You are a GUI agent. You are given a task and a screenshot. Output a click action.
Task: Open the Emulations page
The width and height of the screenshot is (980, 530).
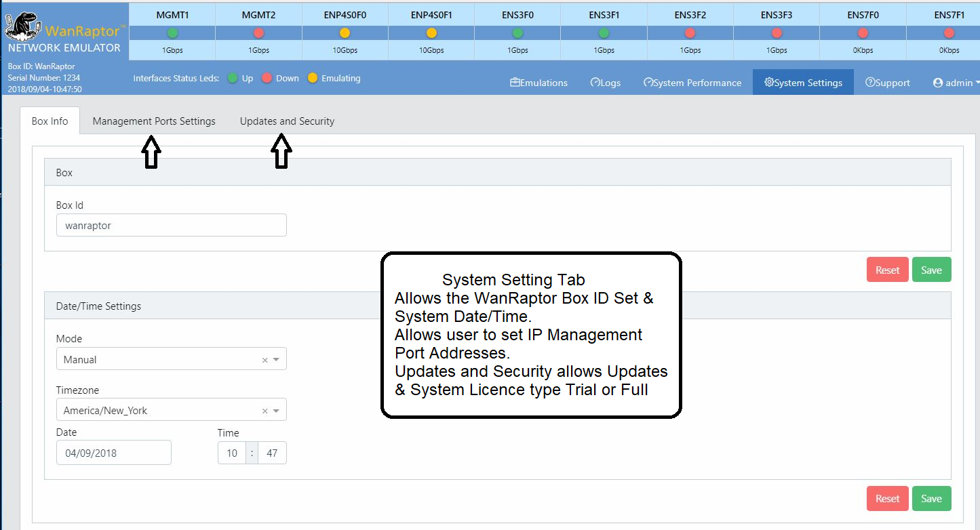538,82
